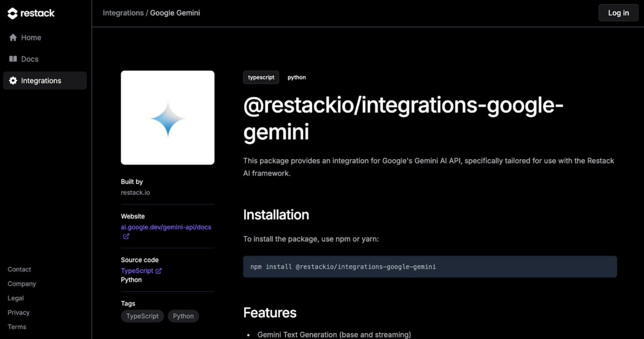This screenshot has height=339, width=644.
Task: Click the Google Gemini breadcrumb text
Action: click(175, 13)
